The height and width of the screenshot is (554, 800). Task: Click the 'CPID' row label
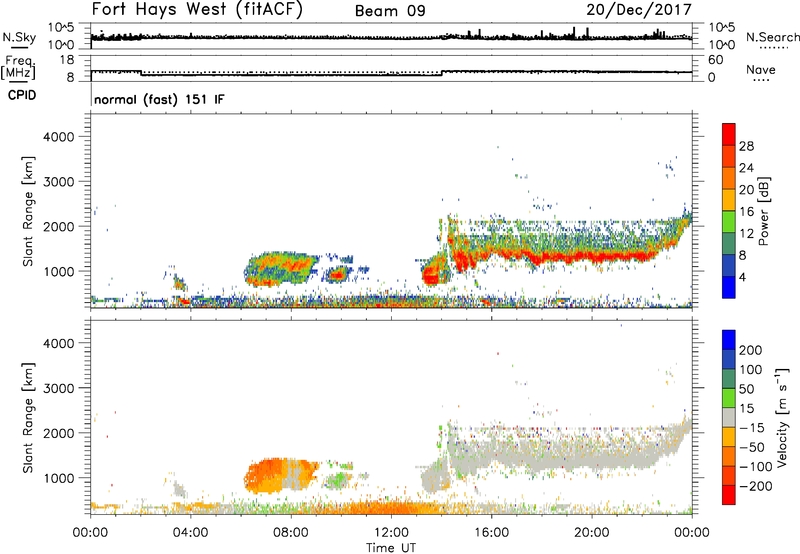coord(22,95)
